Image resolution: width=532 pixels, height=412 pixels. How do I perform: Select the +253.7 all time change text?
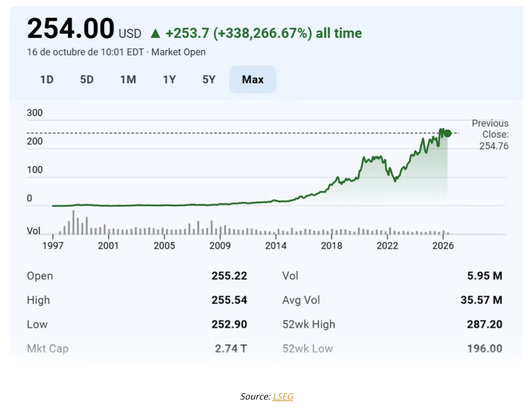(264, 33)
